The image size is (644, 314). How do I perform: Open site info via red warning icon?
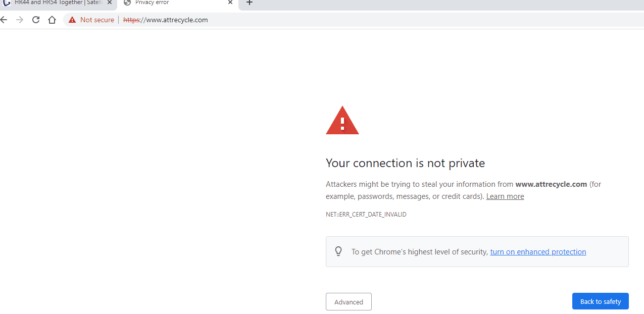(72, 20)
